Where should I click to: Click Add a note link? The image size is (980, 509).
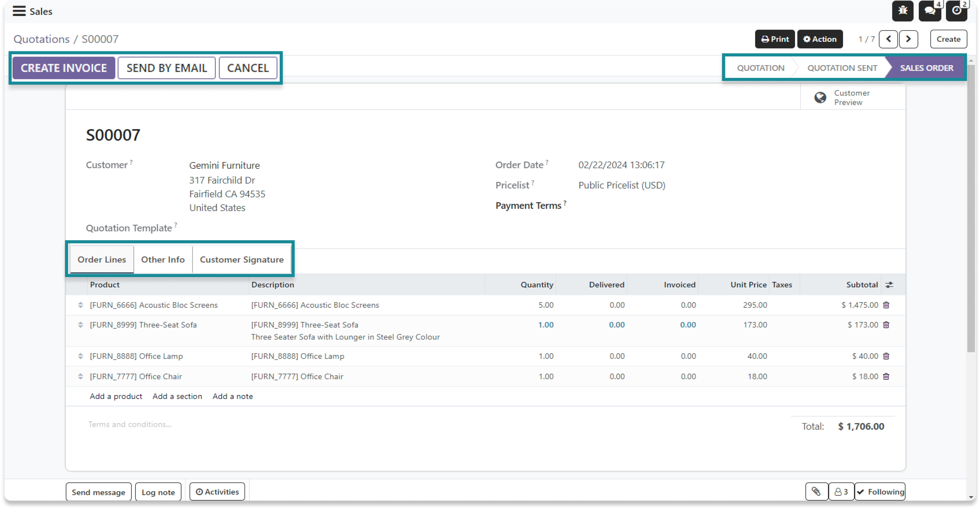[232, 396]
